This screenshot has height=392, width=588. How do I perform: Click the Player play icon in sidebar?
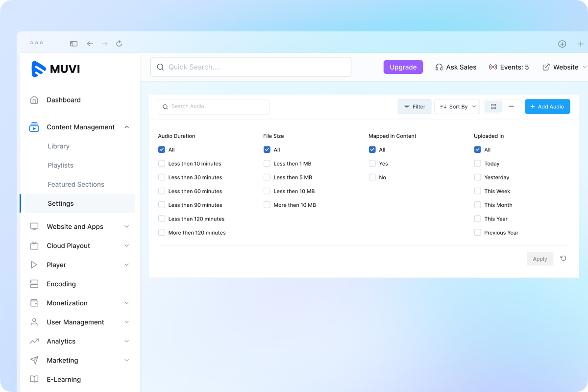[34, 265]
